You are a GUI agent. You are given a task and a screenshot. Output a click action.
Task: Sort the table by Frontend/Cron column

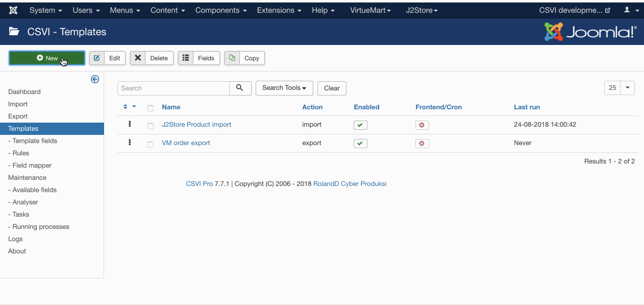(438, 107)
